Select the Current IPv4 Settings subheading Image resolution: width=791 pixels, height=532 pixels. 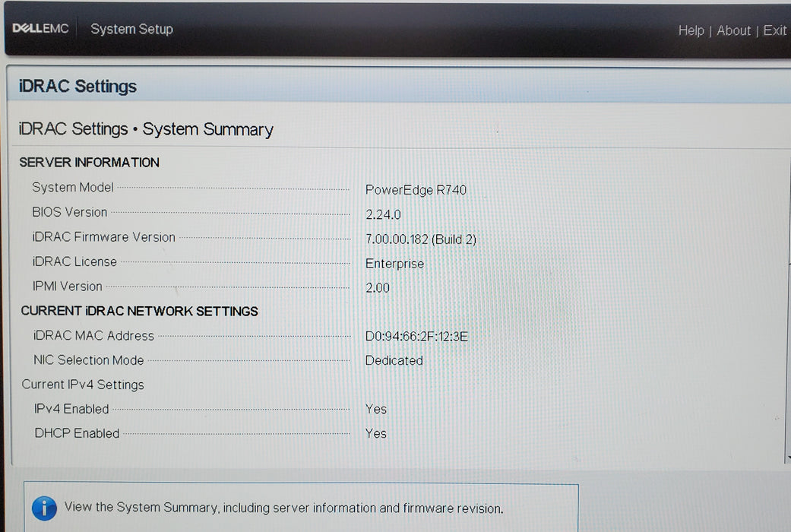tap(83, 385)
